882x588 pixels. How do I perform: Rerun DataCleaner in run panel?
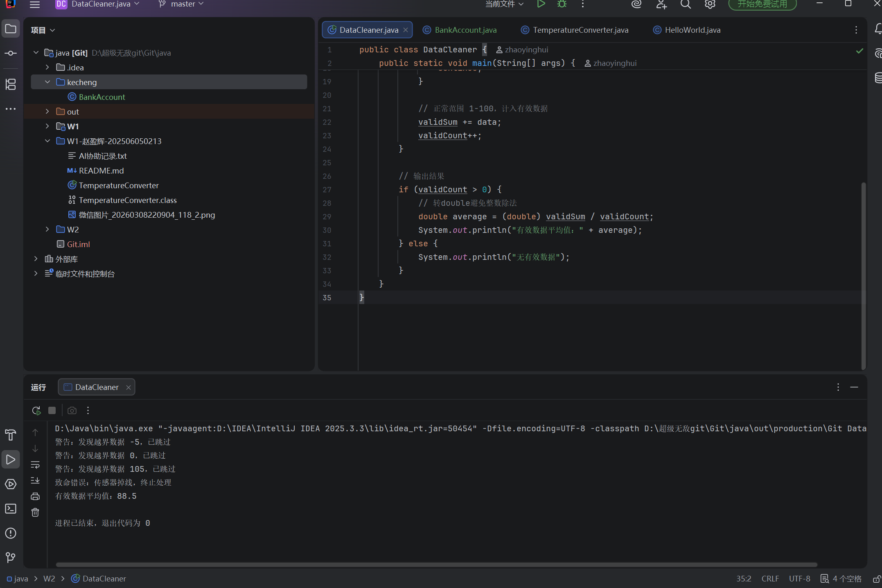tap(36, 410)
